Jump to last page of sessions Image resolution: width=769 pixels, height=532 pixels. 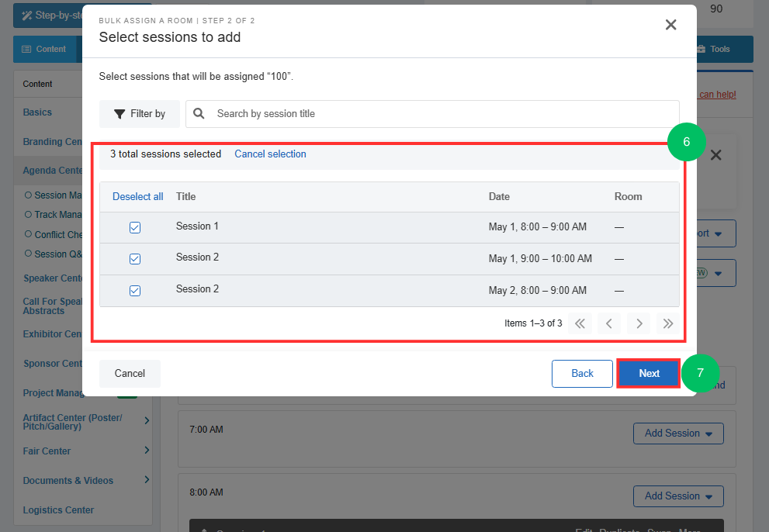(668, 323)
